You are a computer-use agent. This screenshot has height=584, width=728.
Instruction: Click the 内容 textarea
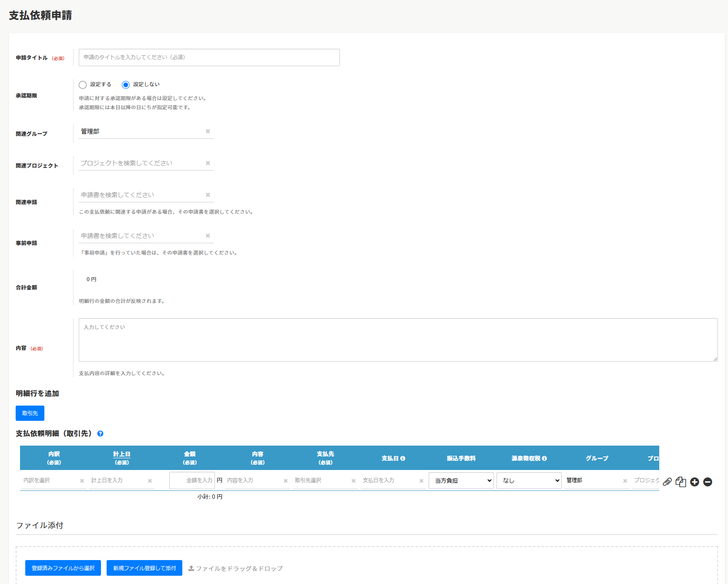click(398, 340)
